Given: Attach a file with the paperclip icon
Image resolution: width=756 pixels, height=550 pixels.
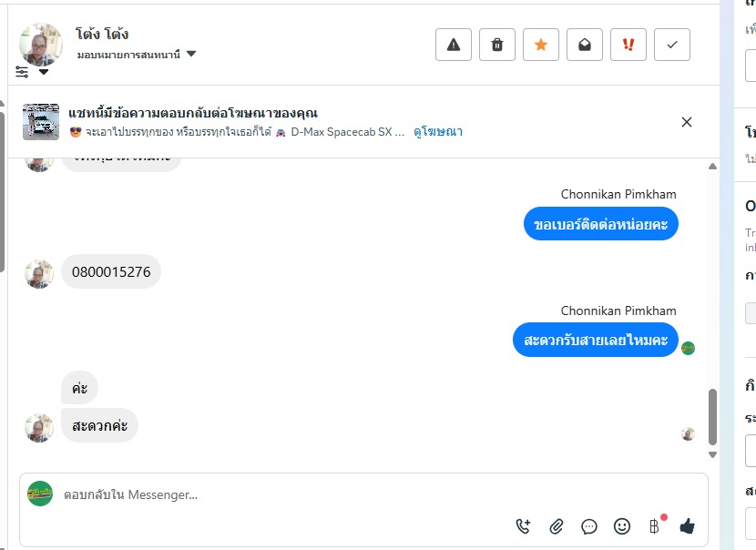Looking at the screenshot, I should (557, 525).
